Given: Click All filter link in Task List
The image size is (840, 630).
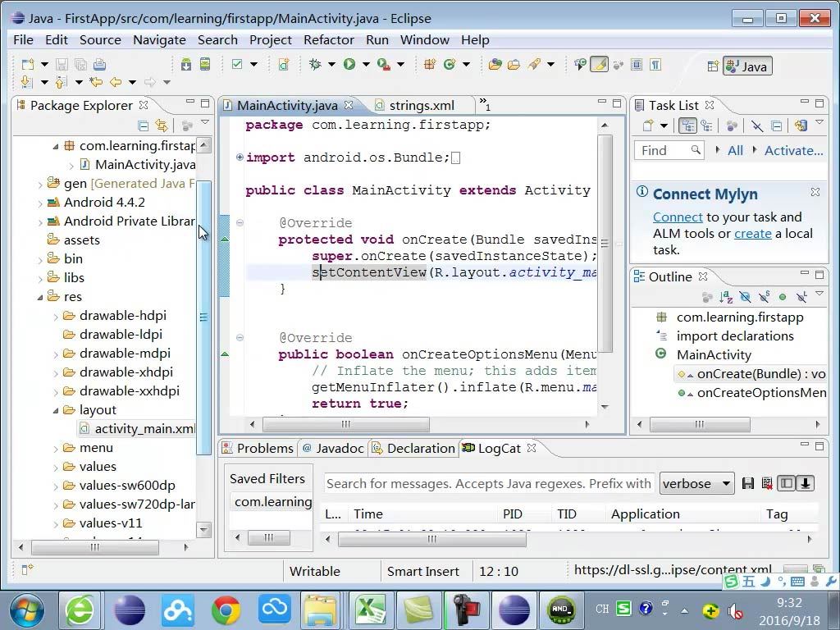Looking at the screenshot, I should [x=735, y=151].
